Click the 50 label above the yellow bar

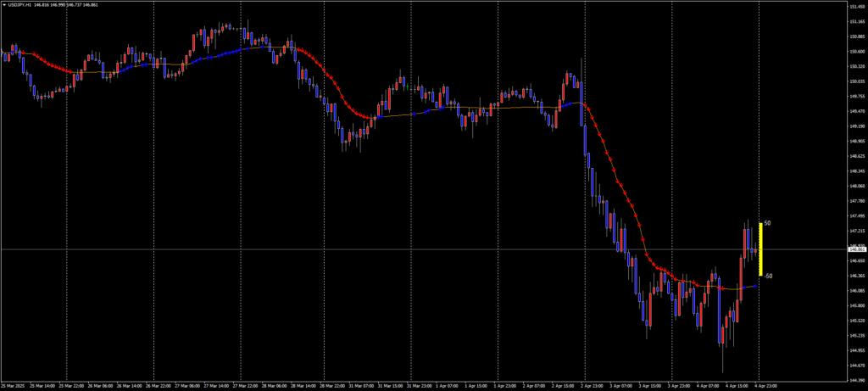click(767, 223)
